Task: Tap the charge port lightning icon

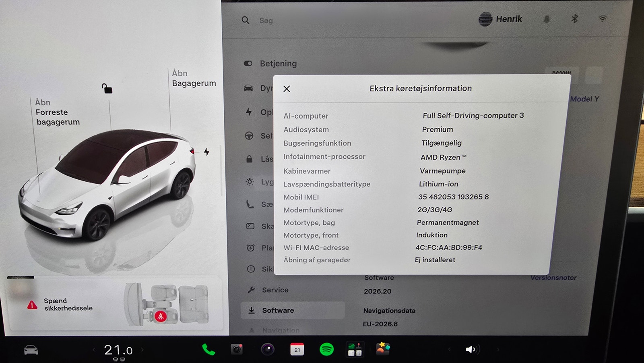Action: [x=206, y=152]
